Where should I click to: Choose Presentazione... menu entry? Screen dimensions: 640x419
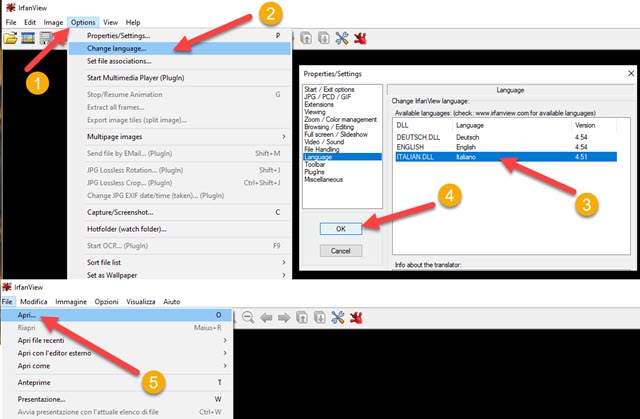point(117,399)
